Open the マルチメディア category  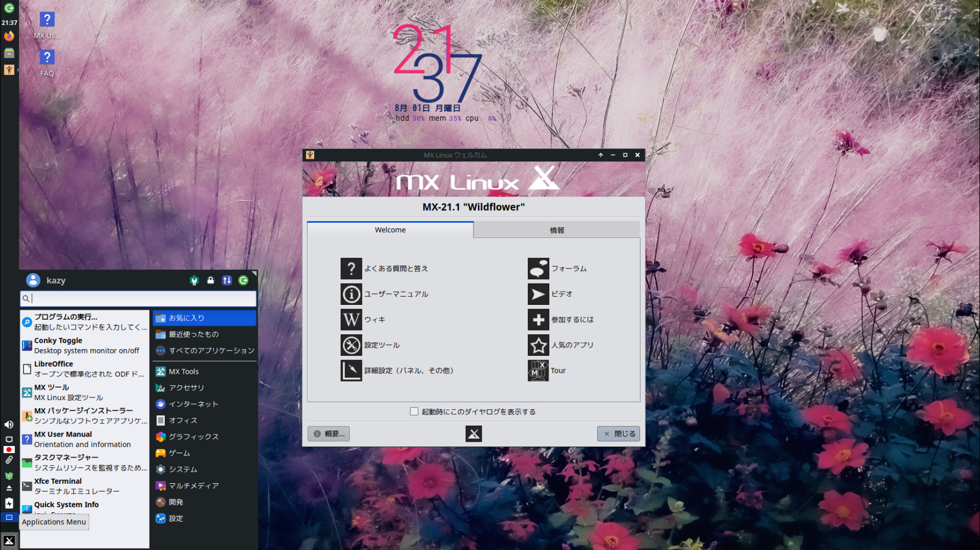[x=204, y=486]
